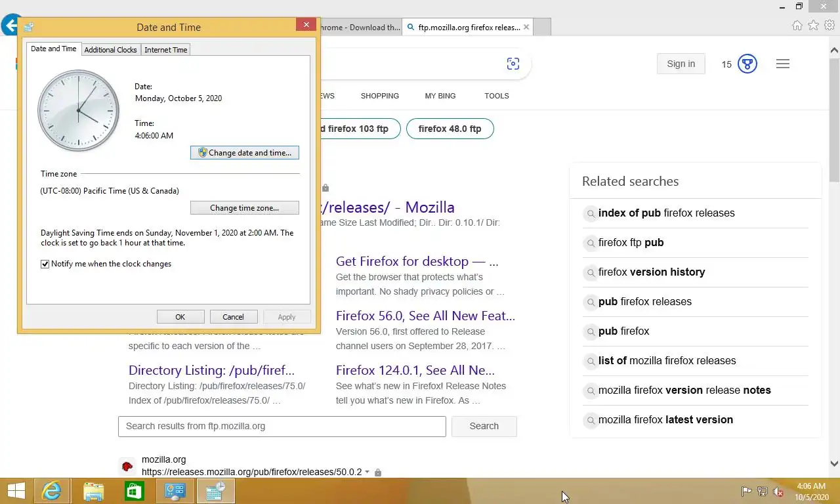The image size is (840, 504).
Task: Toggle 'Notify me when the clock changes'
Action: 45,264
